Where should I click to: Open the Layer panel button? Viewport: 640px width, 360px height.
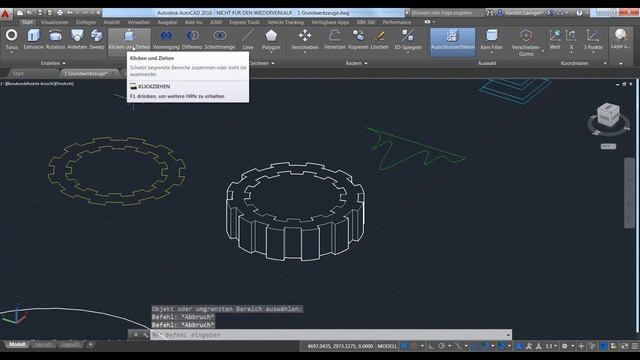point(620,39)
